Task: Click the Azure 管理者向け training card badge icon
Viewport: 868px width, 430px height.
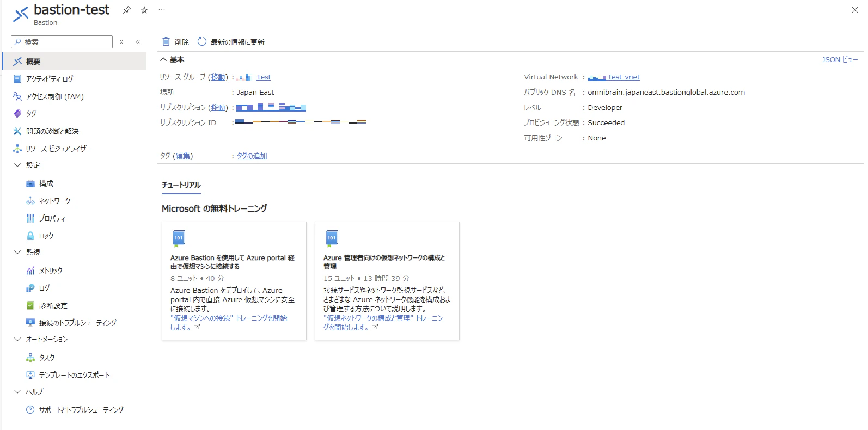Action: pos(332,238)
